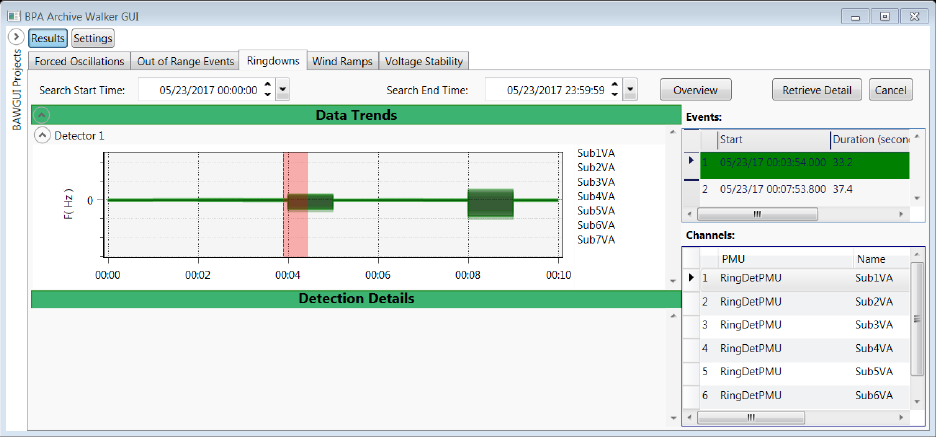
Task: Click the Sub3VA legend entry
Action: pos(596,181)
